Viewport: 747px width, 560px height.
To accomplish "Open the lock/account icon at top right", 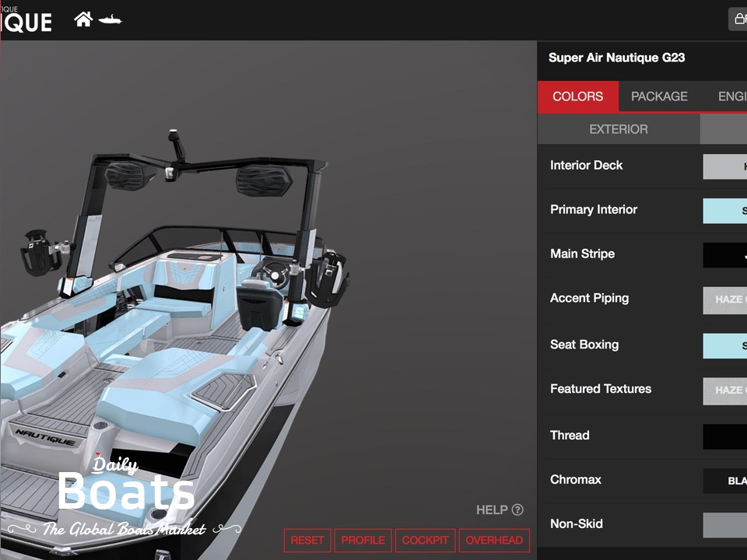I will 738,19.
